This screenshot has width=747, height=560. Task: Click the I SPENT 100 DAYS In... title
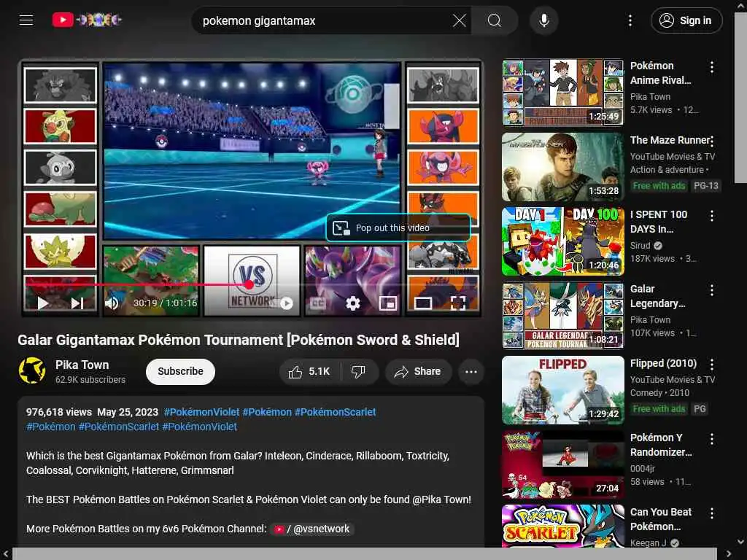click(659, 222)
